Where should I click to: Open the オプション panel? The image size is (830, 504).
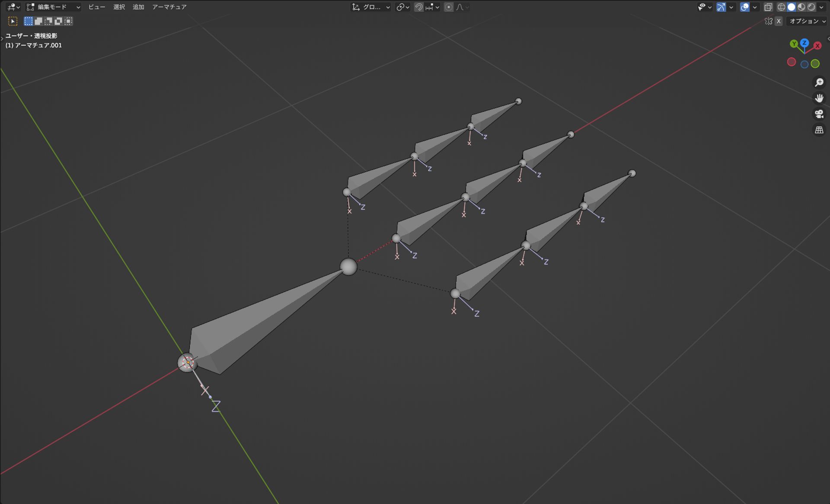(804, 21)
